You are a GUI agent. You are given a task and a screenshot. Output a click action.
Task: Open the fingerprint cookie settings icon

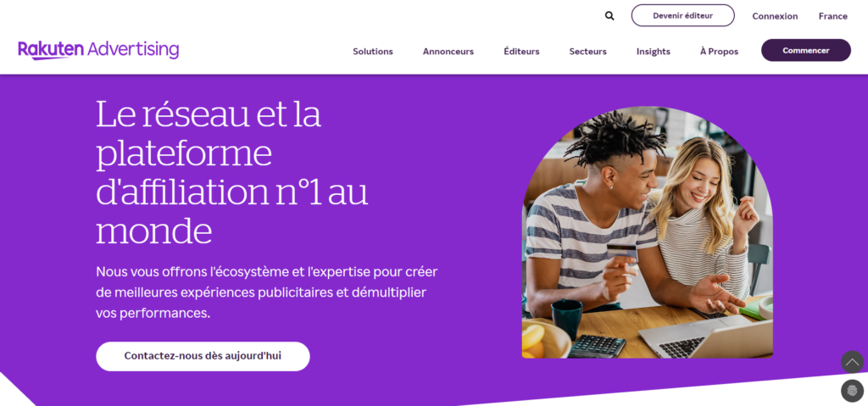(x=852, y=391)
